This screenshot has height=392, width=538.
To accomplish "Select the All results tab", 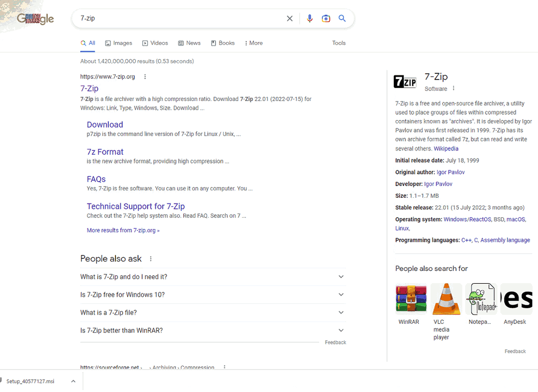I will 88,43.
